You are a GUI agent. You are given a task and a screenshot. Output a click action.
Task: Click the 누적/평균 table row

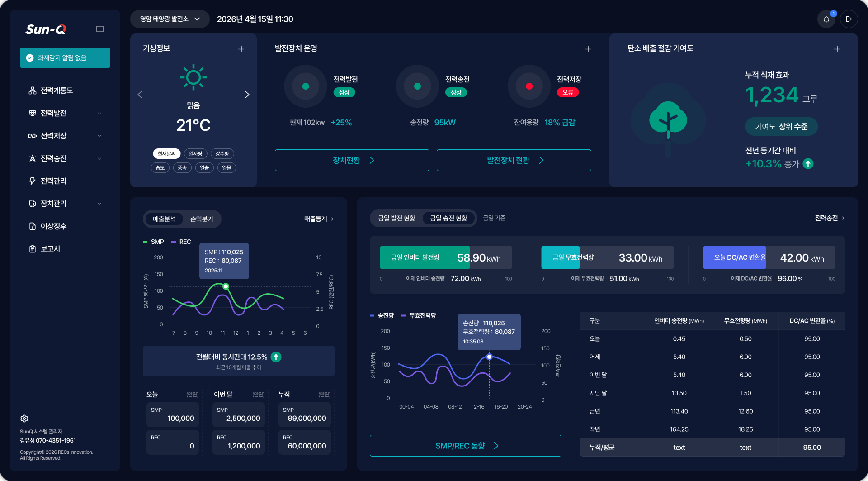(x=712, y=448)
